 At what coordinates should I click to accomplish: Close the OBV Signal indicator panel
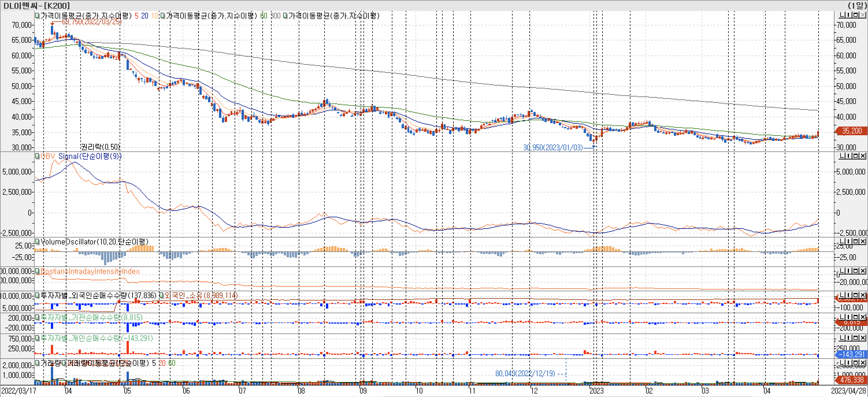(863, 156)
